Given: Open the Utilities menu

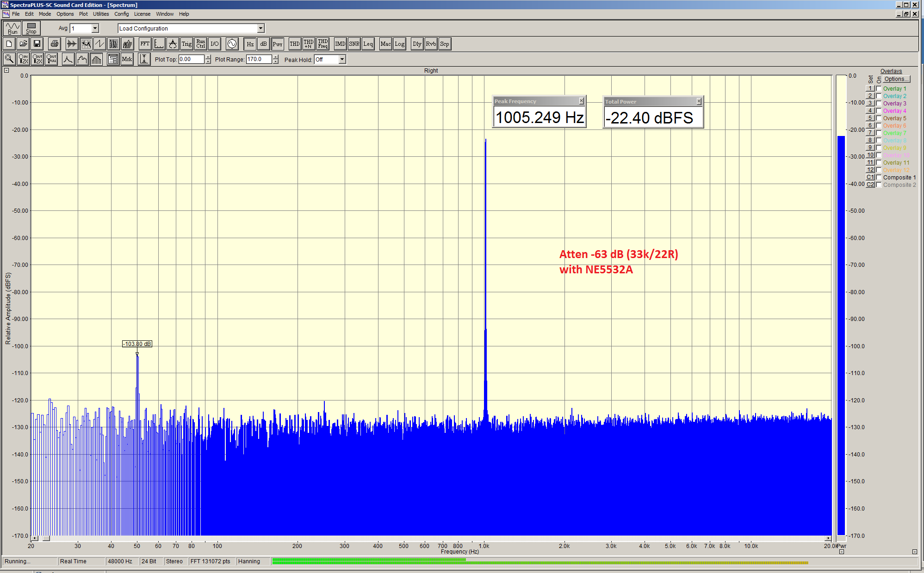Looking at the screenshot, I should point(101,14).
